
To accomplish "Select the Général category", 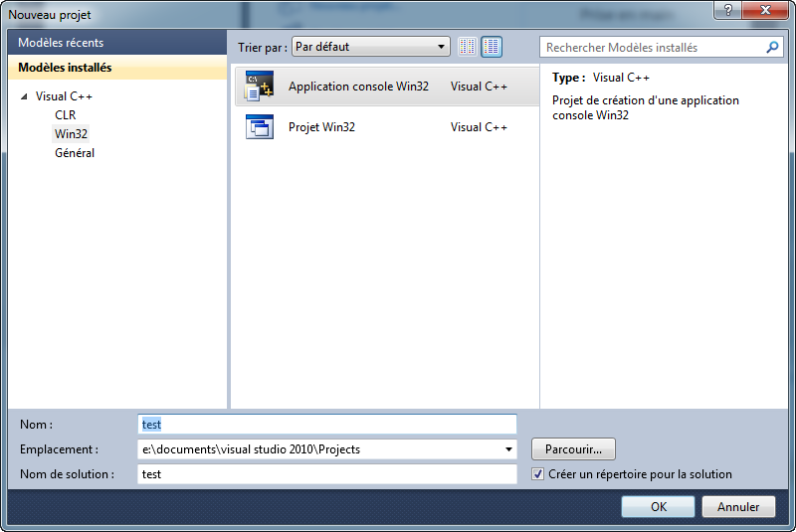I will tap(75, 153).
